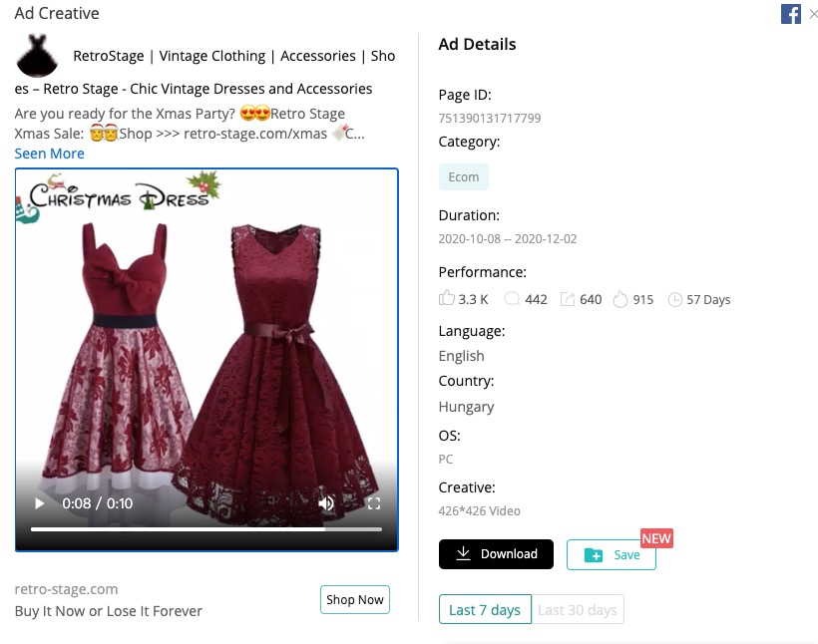Viewport: 818px width, 644px height.
Task: Click the clock icon by 57 Days
Action: (x=675, y=300)
